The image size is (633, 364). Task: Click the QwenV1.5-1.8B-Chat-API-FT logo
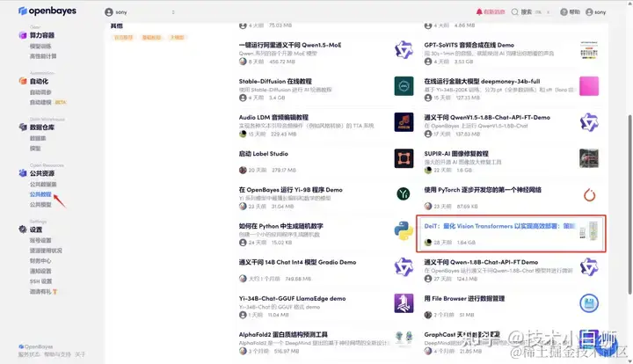(589, 122)
